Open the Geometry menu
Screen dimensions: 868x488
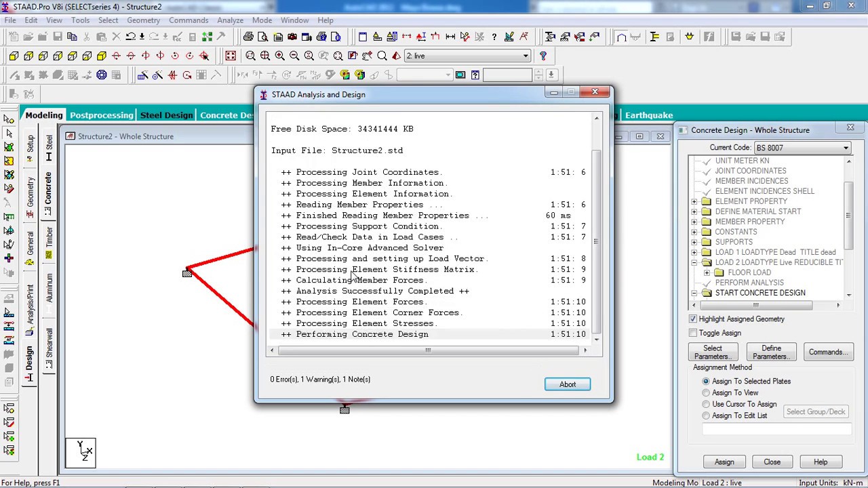pyautogui.click(x=143, y=20)
